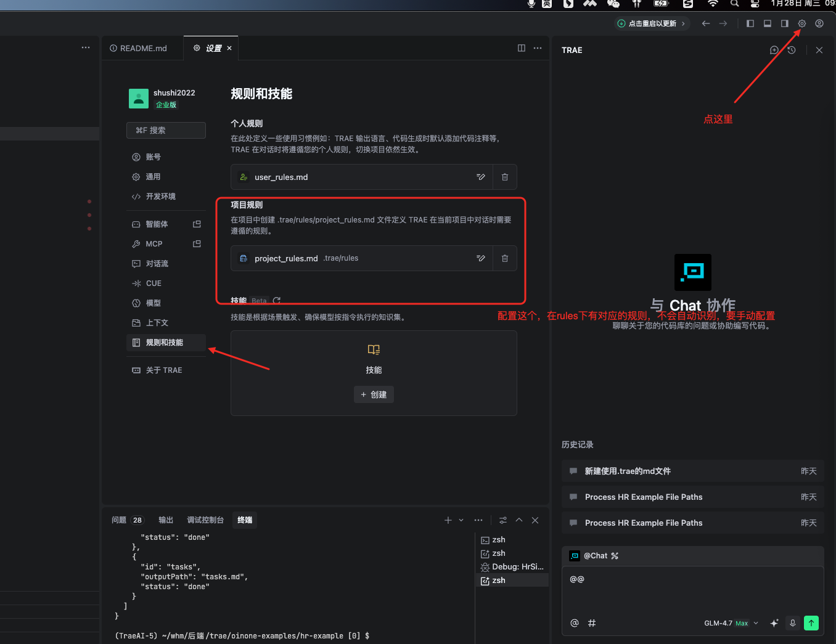Maximize the terminal panel with the up chevron
This screenshot has width=836, height=644.
tap(519, 520)
